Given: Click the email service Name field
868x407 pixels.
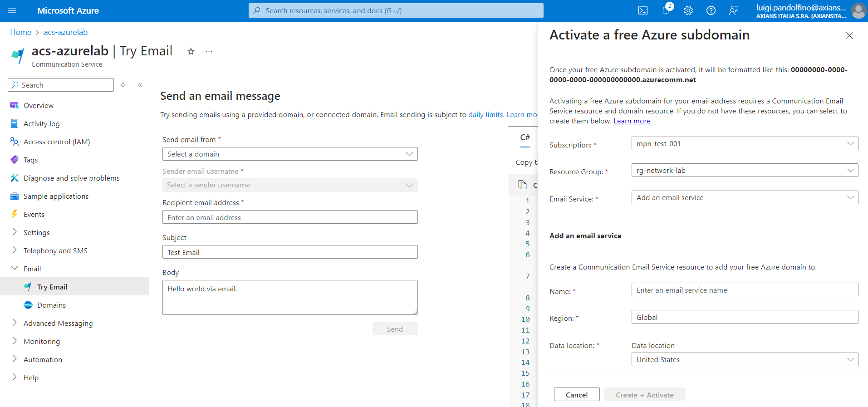Looking at the screenshot, I should (x=744, y=290).
